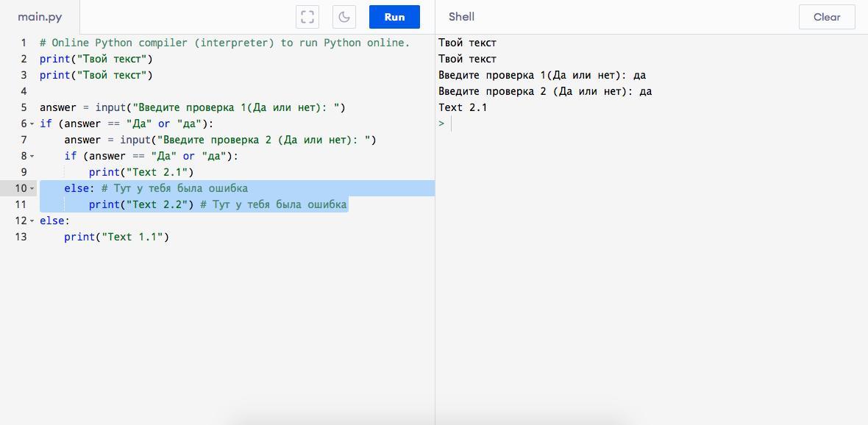Run the Python code
Viewport: 868px width, 425px height.
tap(394, 17)
